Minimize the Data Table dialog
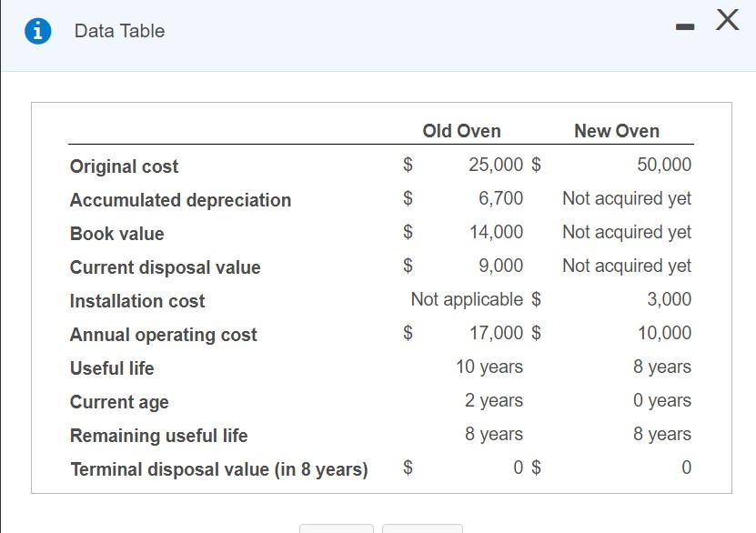This screenshot has width=756, height=533. pyautogui.click(x=685, y=27)
